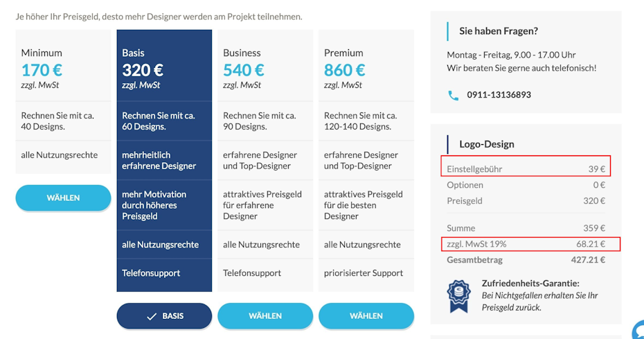Image resolution: width=644 pixels, height=339 pixels.
Task: Click priorisierter Support in Premium column
Action: (x=364, y=273)
